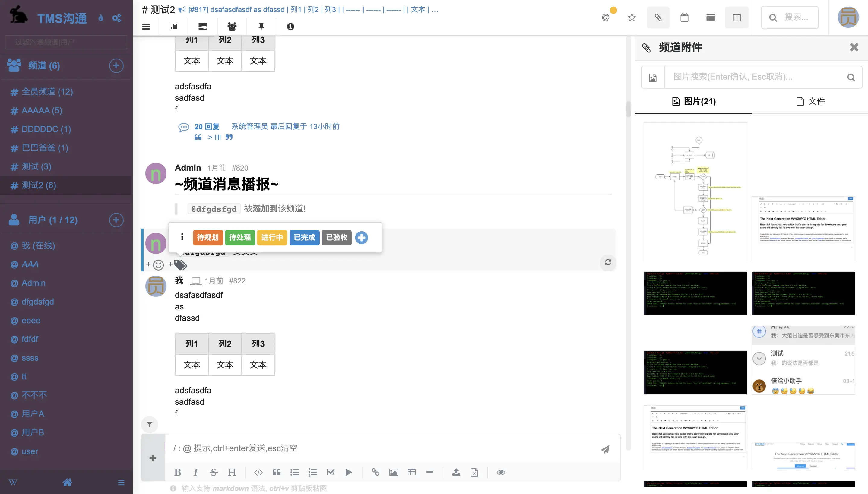Select the orange 待规划 label swatch

(207, 237)
